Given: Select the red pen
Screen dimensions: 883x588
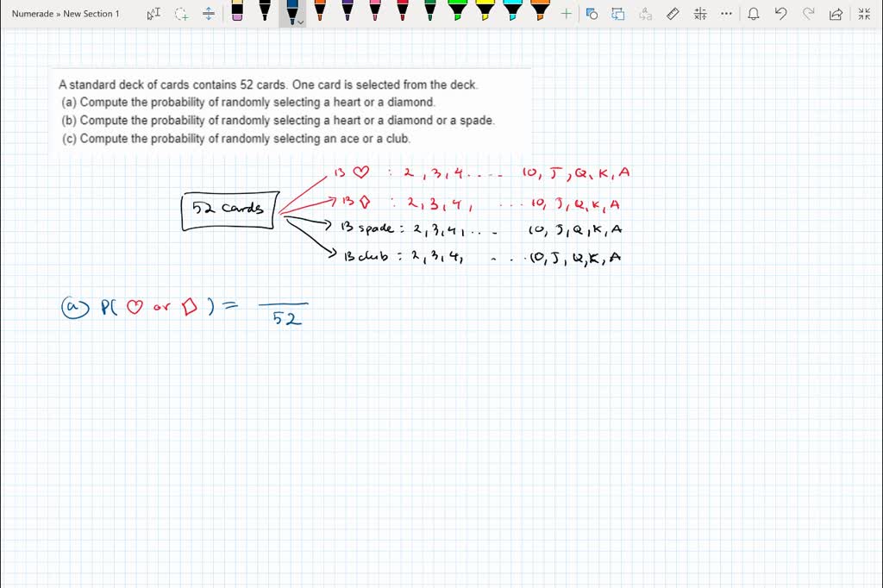Looking at the screenshot, I should tap(403, 11).
